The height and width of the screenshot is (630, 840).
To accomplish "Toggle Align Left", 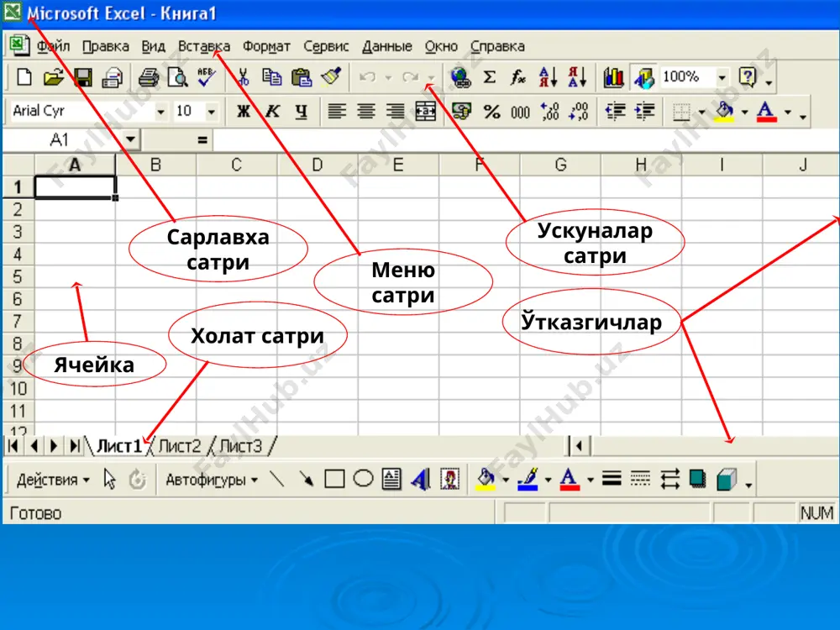I will pos(337,112).
